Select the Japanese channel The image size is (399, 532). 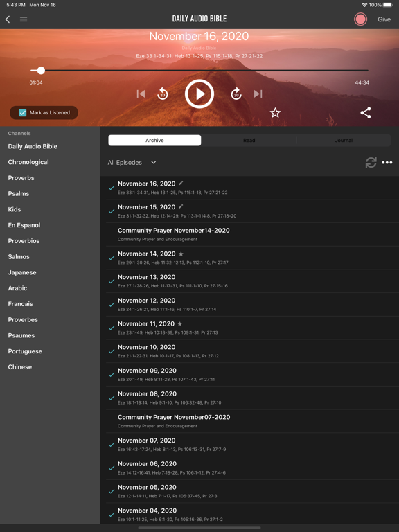(x=22, y=272)
